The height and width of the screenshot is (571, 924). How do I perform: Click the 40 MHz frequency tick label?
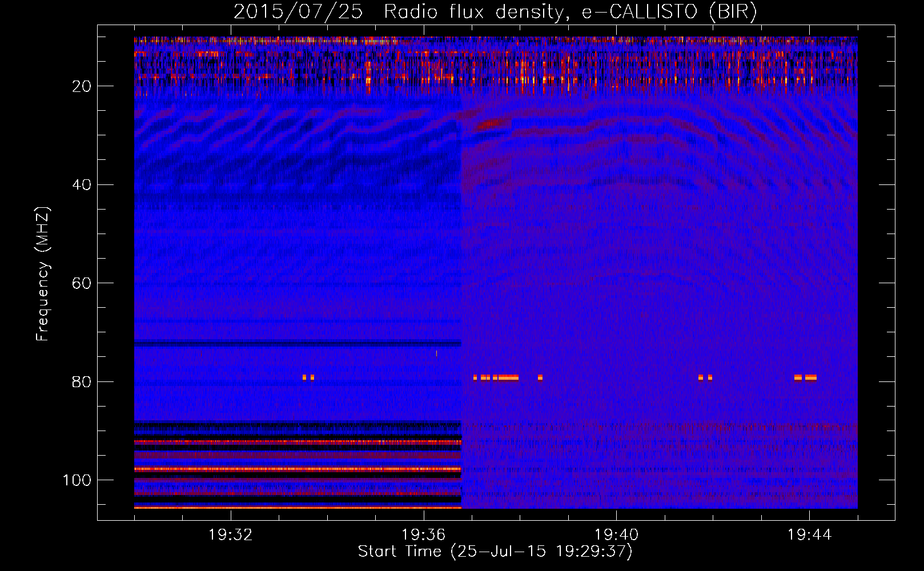tap(82, 185)
